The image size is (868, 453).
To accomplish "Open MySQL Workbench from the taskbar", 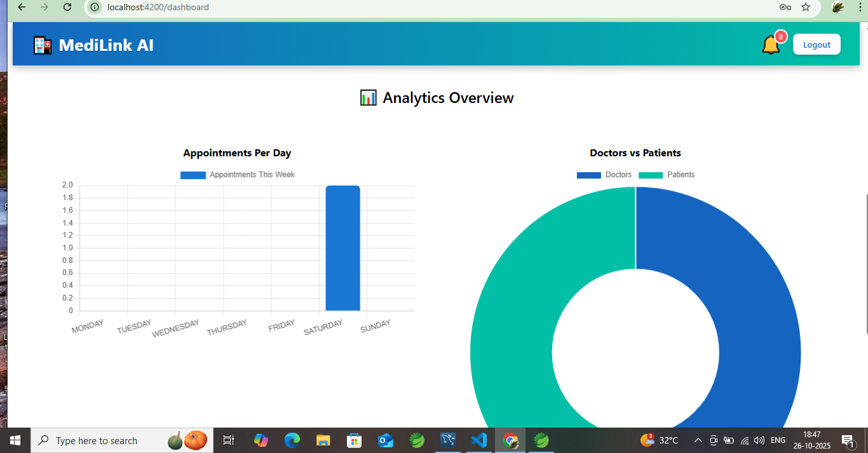I will click(448, 440).
